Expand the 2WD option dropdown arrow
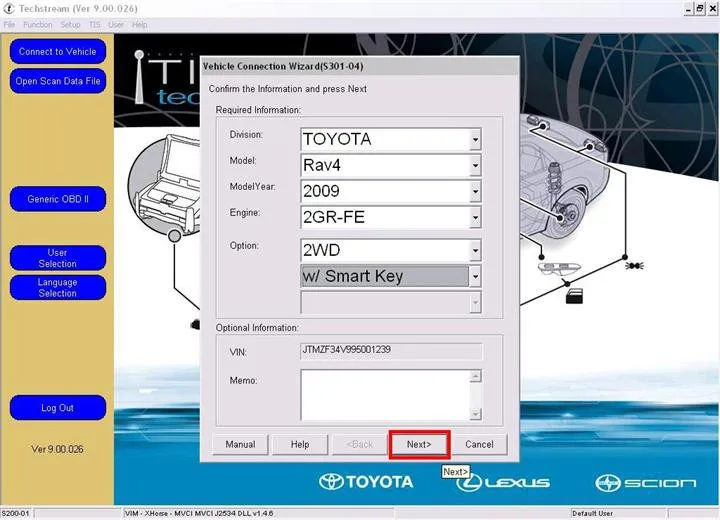Image resolution: width=720 pixels, height=520 pixels. click(475, 250)
